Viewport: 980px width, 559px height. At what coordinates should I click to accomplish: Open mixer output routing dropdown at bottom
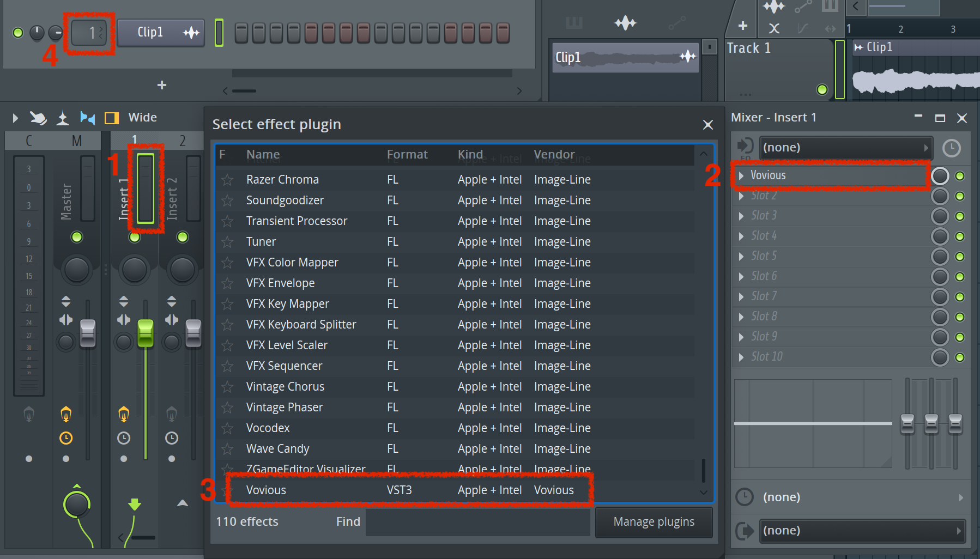point(862,531)
